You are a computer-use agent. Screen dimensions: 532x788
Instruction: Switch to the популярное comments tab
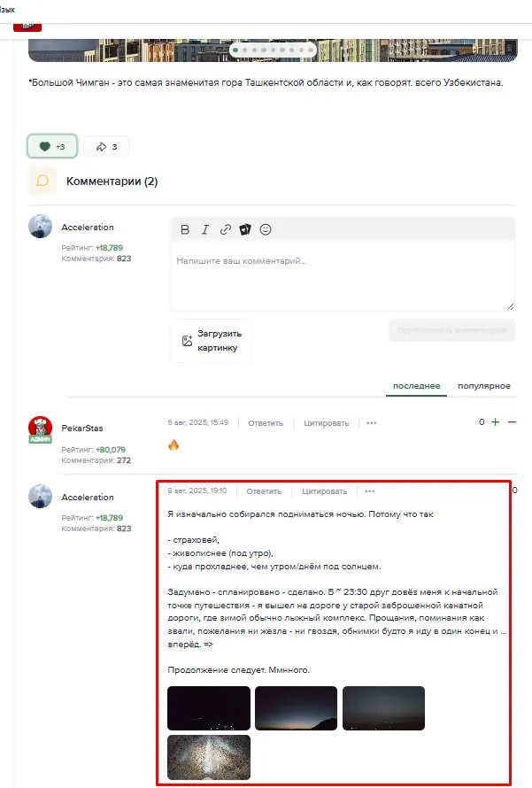point(484,386)
